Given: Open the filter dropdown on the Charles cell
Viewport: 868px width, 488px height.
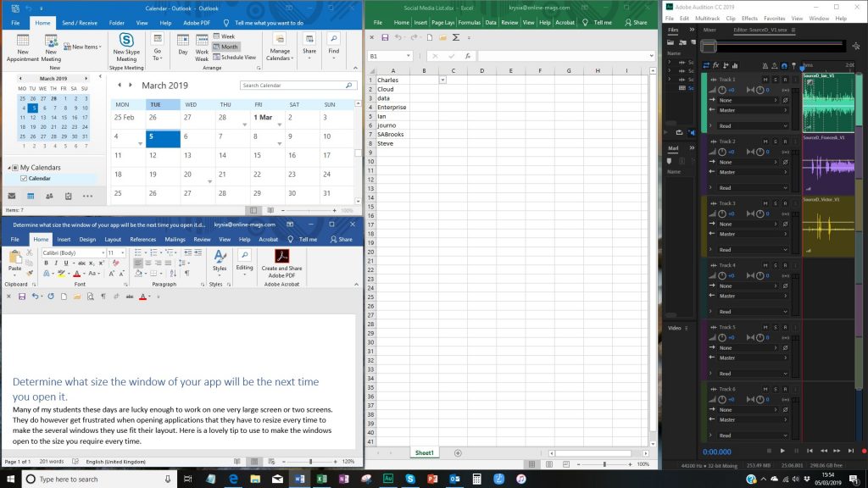Looking at the screenshot, I should coord(442,79).
